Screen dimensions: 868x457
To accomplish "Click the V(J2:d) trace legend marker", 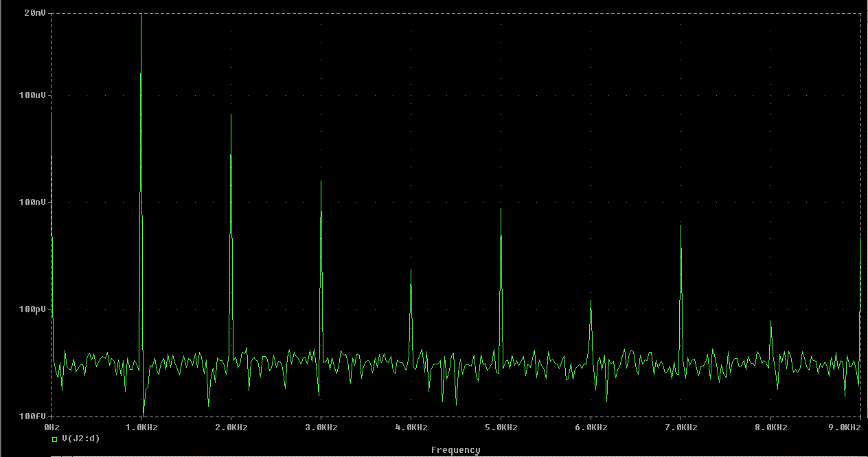I will pos(55,439).
